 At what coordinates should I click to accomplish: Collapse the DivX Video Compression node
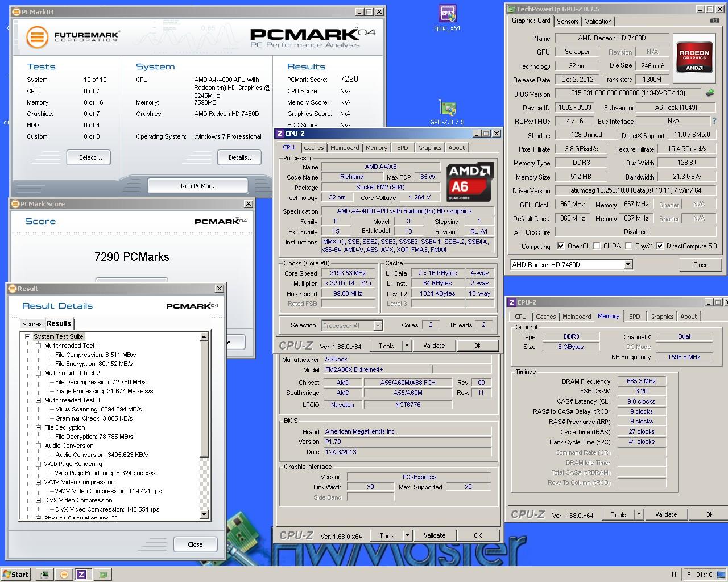(39, 500)
